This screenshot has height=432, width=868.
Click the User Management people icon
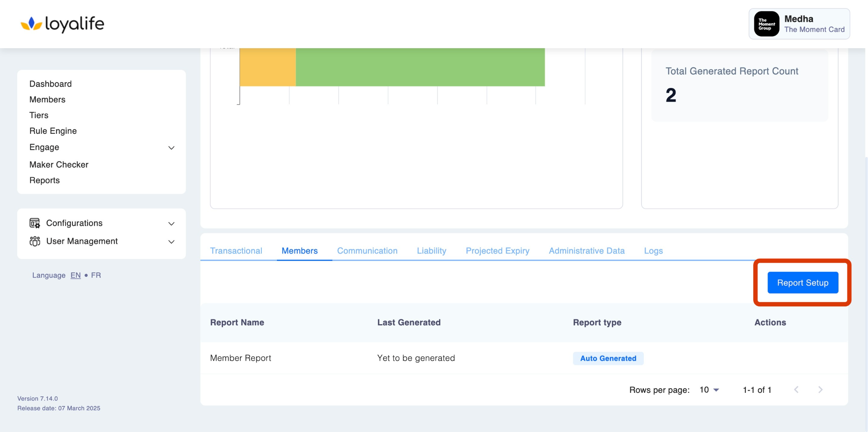pyautogui.click(x=35, y=241)
